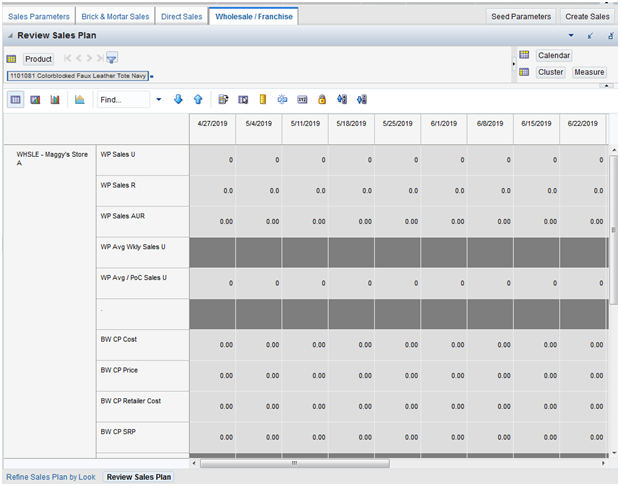Click the 6/22/2019 column header
The image size is (620, 486).
(582, 129)
